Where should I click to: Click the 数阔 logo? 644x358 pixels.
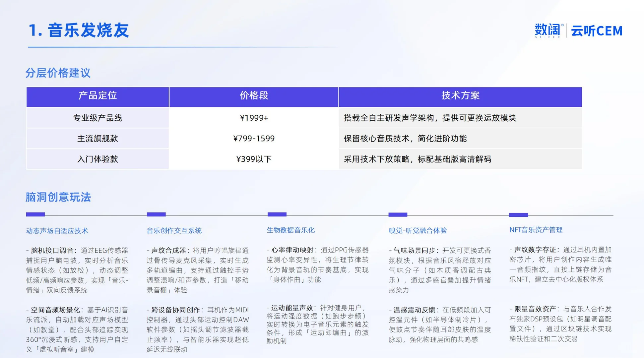549,30
